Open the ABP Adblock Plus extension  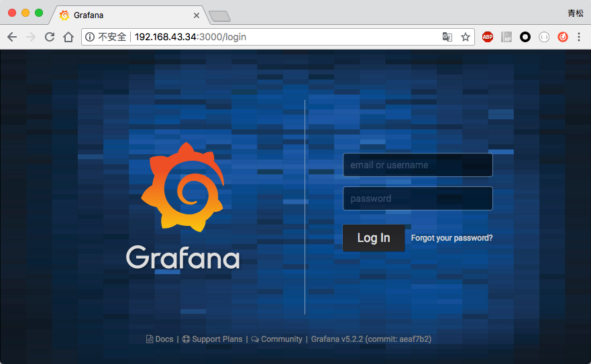(488, 37)
